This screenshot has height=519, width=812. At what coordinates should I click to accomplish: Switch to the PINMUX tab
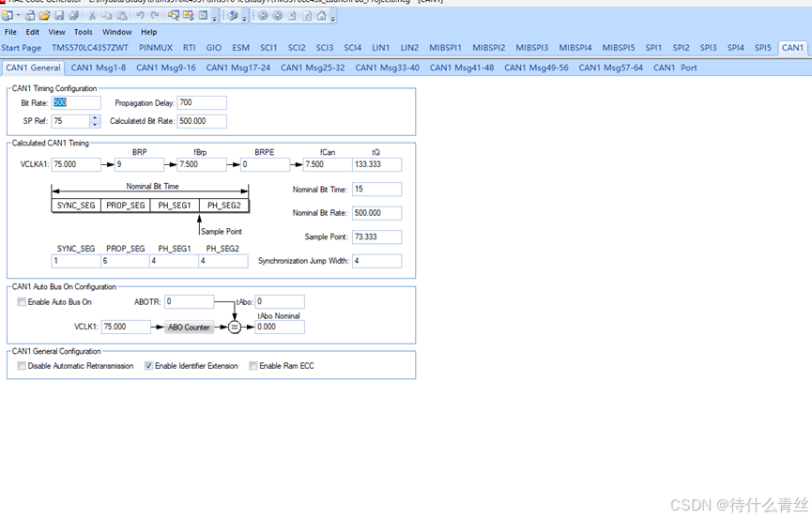pos(155,48)
